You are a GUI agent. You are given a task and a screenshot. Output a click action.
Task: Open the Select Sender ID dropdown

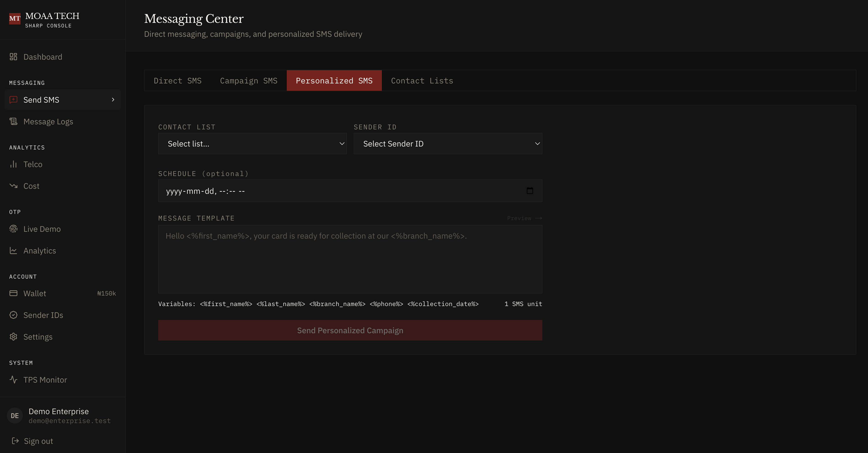pyautogui.click(x=447, y=144)
